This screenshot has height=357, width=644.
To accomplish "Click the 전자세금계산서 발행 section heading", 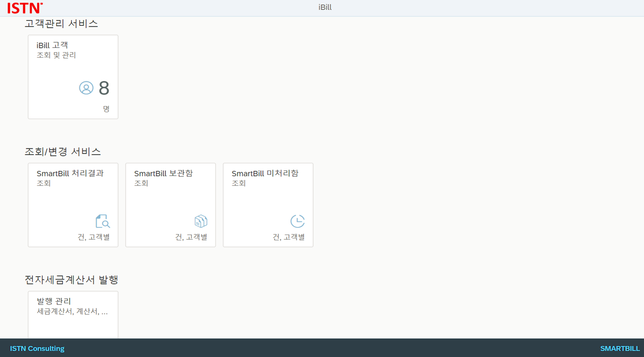I will pos(71,280).
